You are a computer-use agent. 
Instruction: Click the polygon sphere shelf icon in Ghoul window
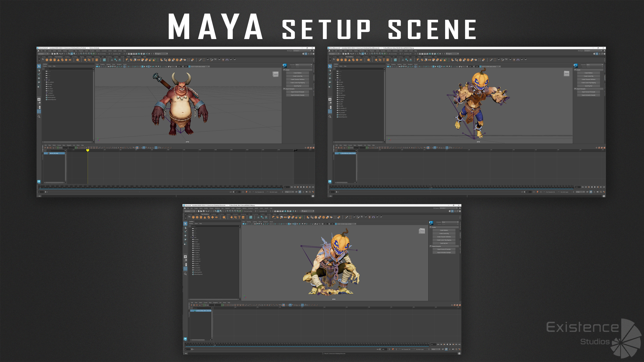(193, 217)
